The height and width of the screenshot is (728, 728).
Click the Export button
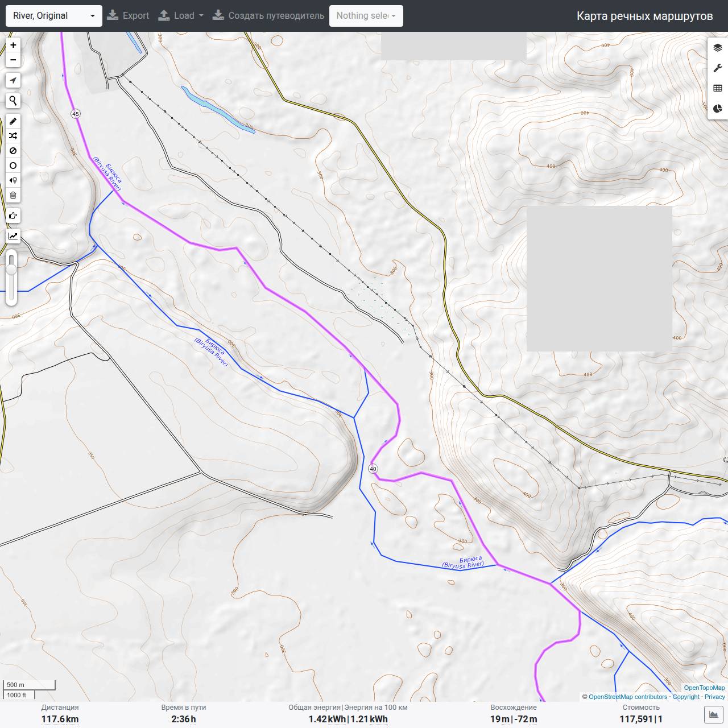pos(128,16)
